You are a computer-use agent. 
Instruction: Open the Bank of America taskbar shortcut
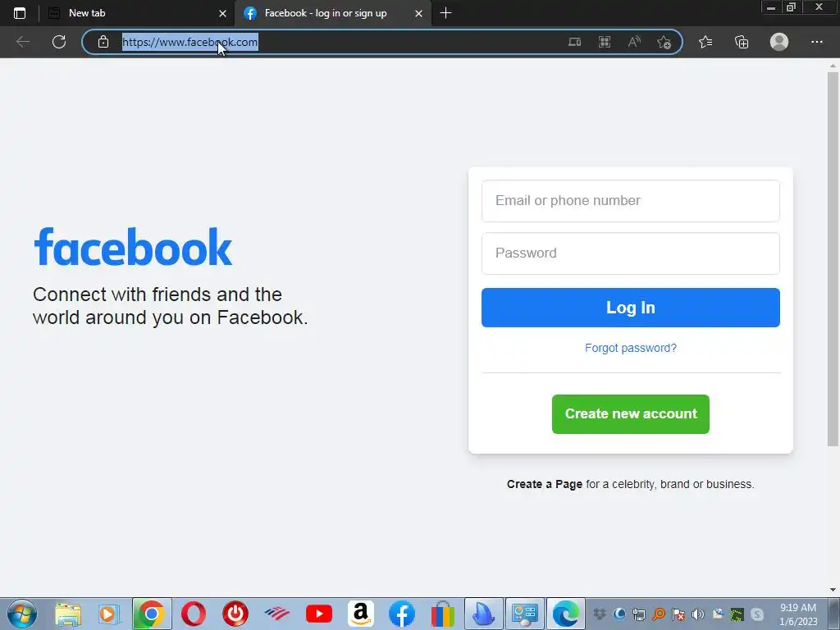pos(277,614)
